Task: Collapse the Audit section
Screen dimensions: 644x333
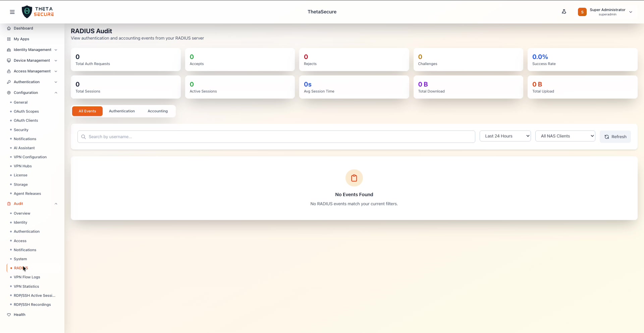Action: point(56,204)
